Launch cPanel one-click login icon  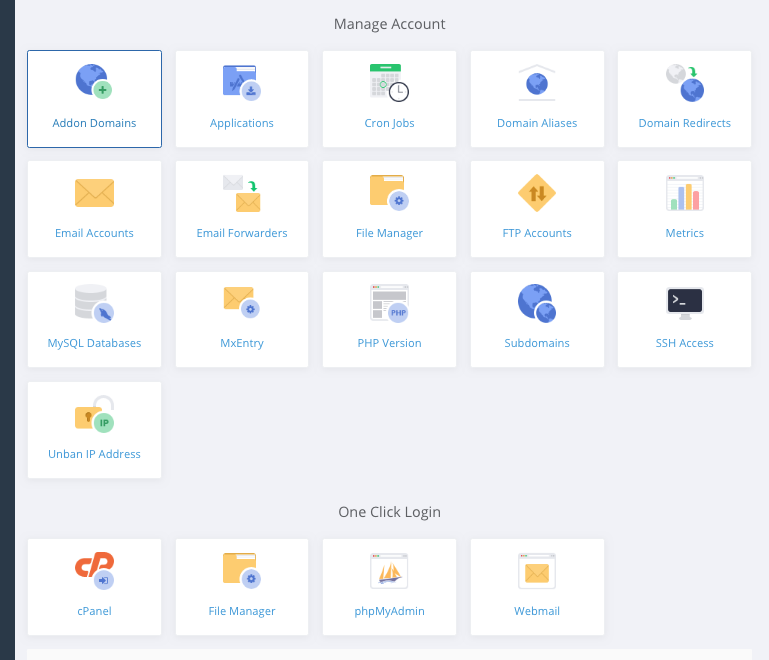94,570
